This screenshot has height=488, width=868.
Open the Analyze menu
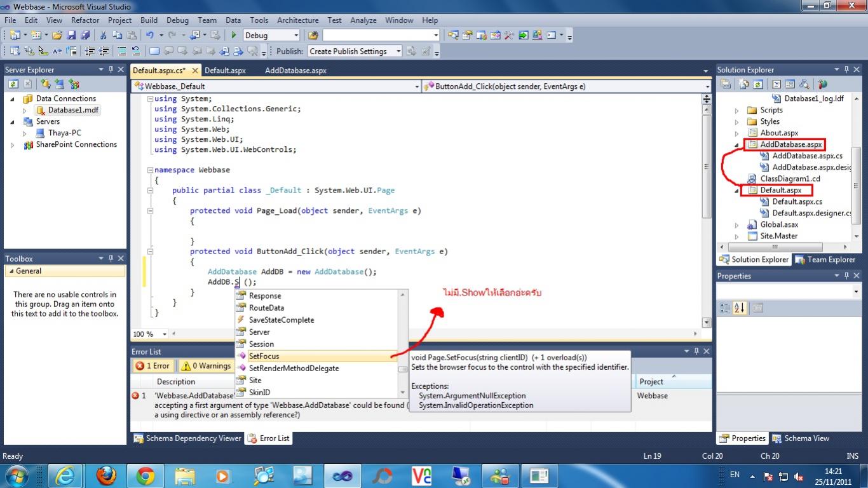363,20
